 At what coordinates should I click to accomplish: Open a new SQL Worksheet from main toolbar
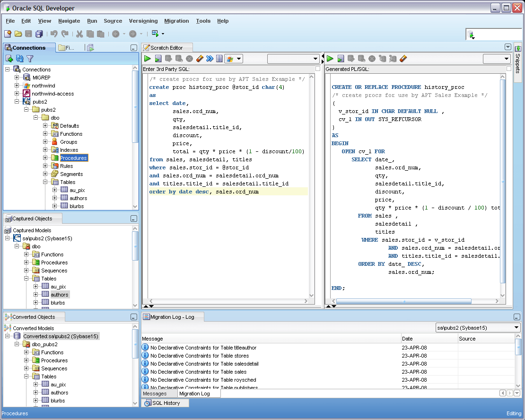tap(154, 34)
